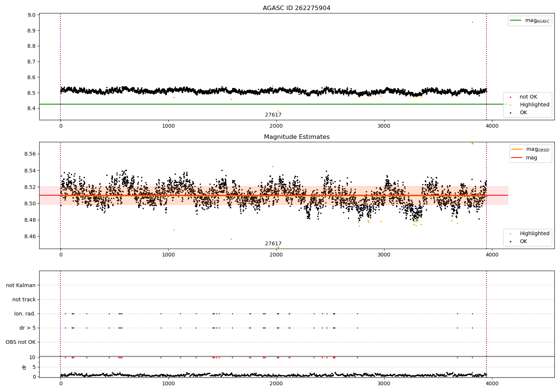Click the 8.52 y-axis tick label
This screenshot has width=560, height=392.
click(x=30, y=187)
